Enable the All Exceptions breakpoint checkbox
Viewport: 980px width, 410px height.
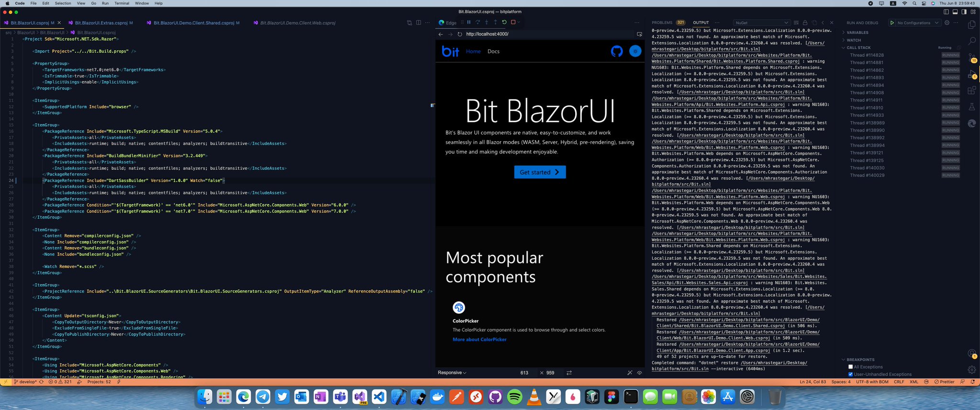coord(850,367)
